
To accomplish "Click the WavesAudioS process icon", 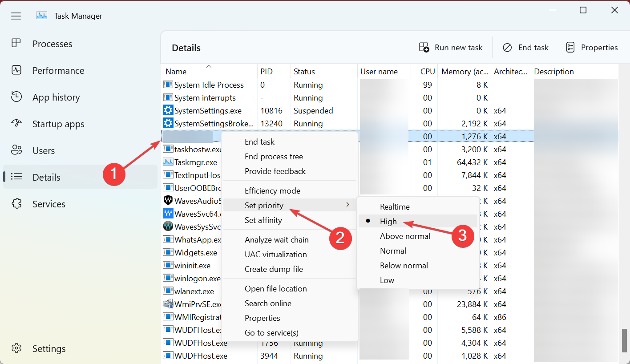I will click(168, 201).
